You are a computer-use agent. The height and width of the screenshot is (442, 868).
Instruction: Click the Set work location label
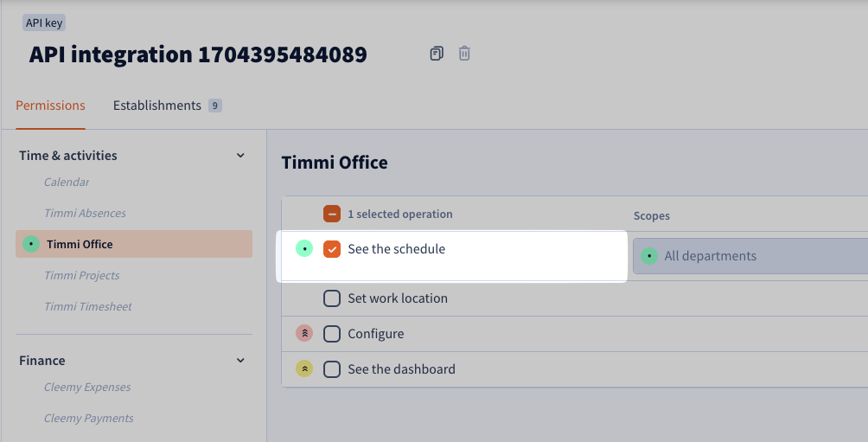point(398,298)
